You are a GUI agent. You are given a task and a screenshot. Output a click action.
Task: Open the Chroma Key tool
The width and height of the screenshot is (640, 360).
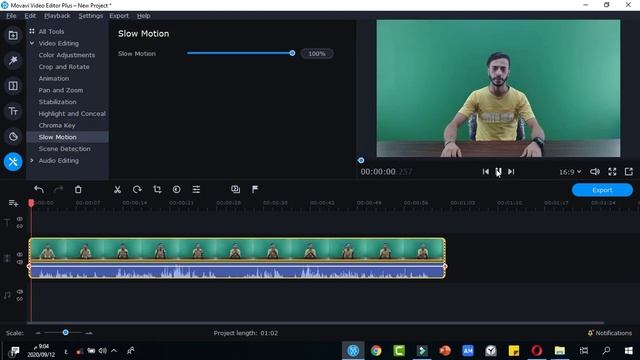click(57, 125)
